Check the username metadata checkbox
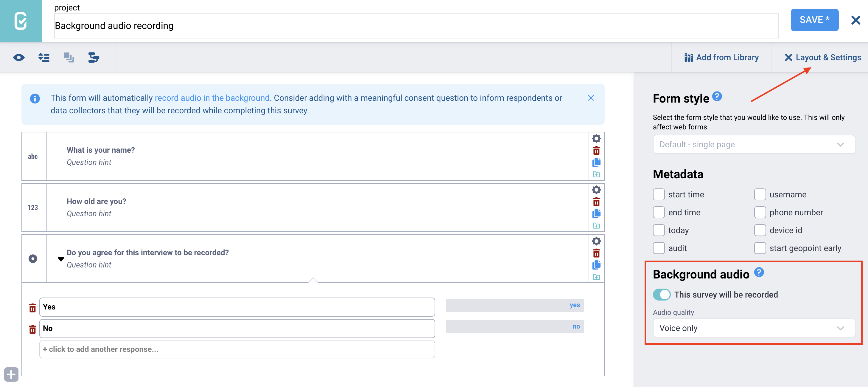The height and width of the screenshot is (387, 868). point(760,195)
